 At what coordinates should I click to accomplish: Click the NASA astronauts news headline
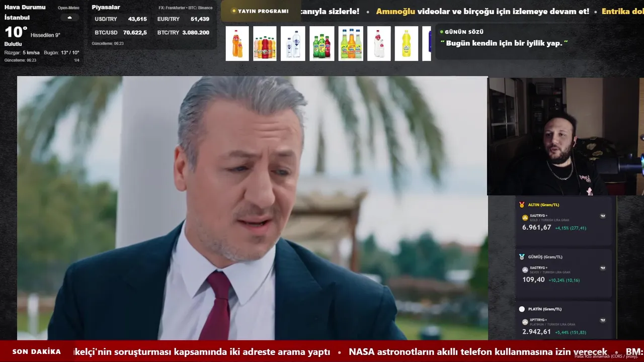tap(478, 352)
